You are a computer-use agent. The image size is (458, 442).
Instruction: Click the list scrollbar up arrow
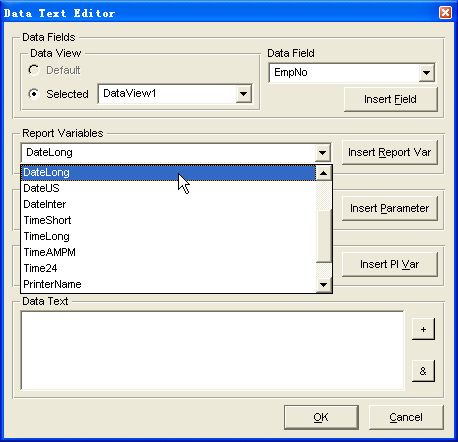click(323, 173)
